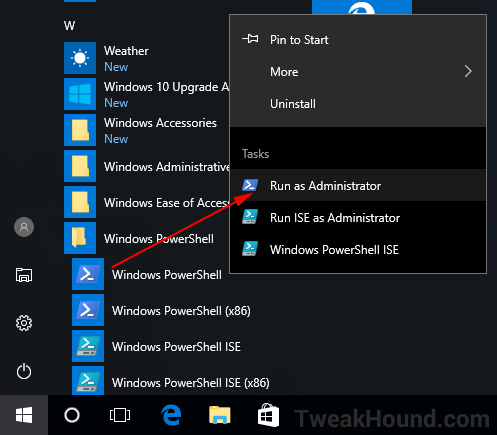Open the Settings gear in Start sidebar

click(x=24, y=323)
